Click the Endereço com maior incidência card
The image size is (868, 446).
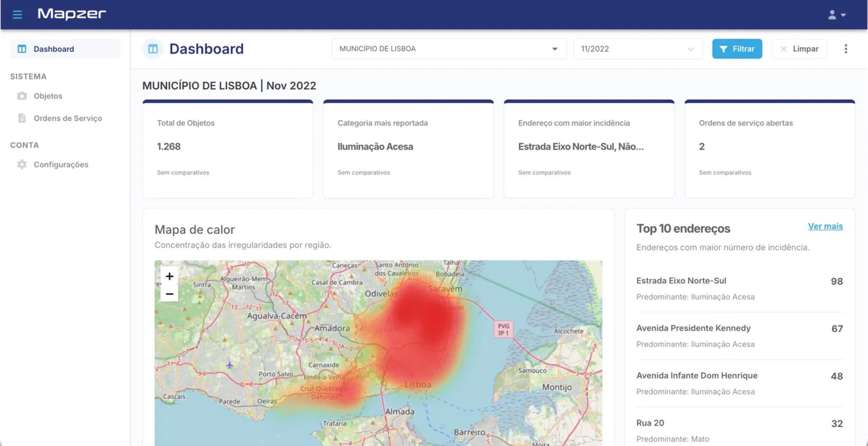[589, 149]
